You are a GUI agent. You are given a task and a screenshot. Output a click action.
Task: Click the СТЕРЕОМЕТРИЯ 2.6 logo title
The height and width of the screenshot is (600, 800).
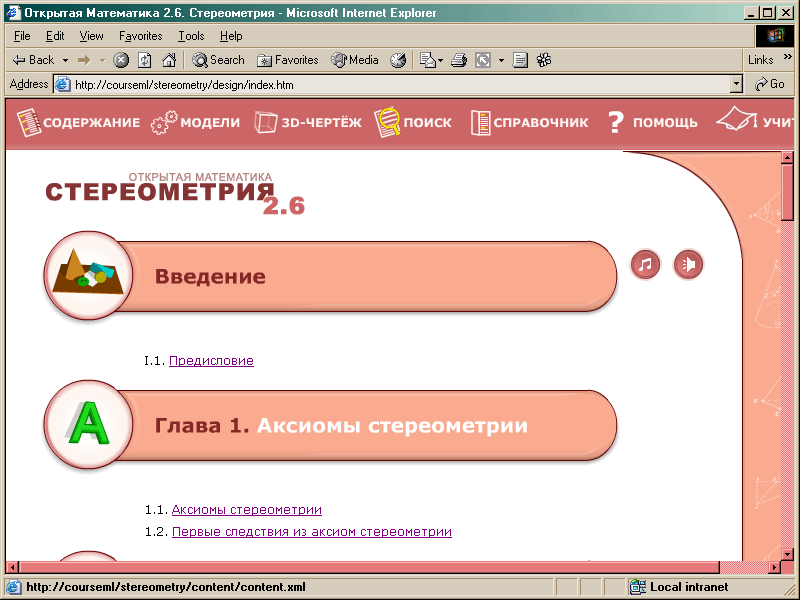pos(174,194)
